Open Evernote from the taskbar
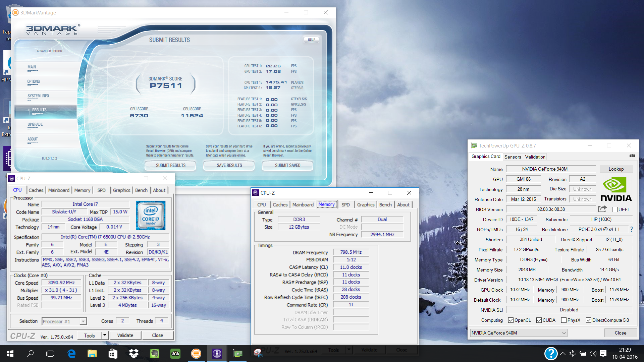The height and width of the screenshot is (362, 644). 154,354
